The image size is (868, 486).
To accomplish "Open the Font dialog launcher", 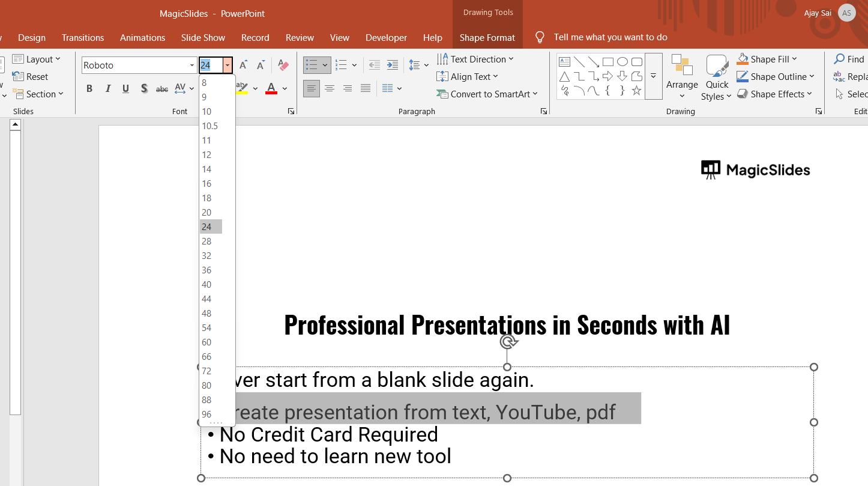I will point(291,111).
